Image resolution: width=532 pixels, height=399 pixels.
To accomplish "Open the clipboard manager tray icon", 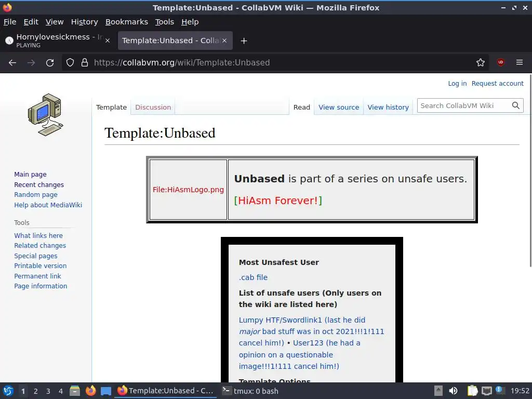I will coord(472,391).
